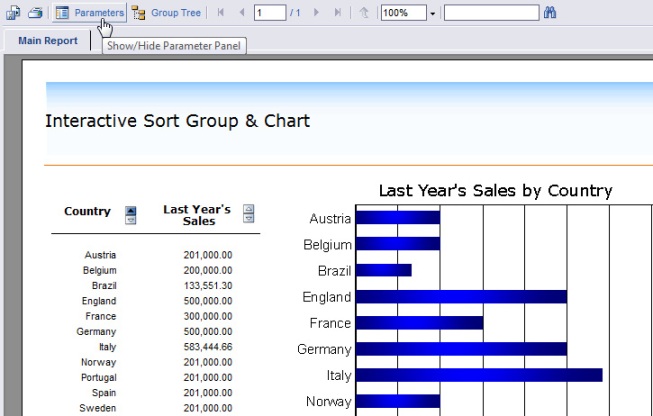Click the France bar in chart
Viewport: 653px width, 416px height.
tap(420, 323)
